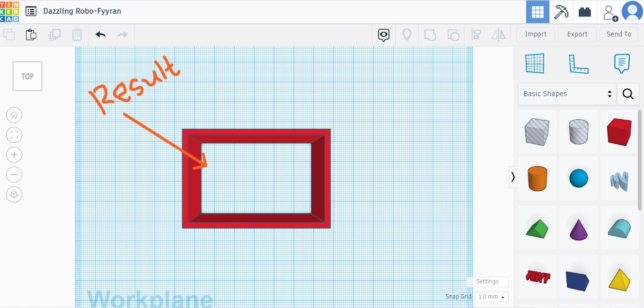Switch to 3D design grid view
This screenshot has width=644, height=308.
coord(538,12)
